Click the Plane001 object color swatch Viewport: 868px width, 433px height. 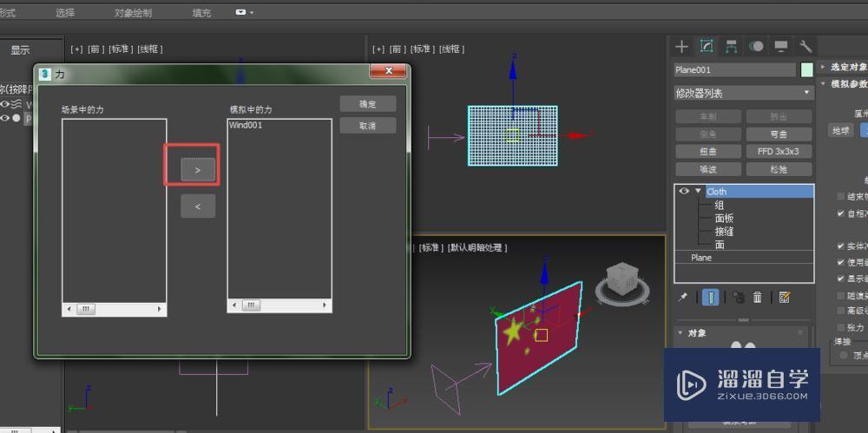click(x=806, y=69)
